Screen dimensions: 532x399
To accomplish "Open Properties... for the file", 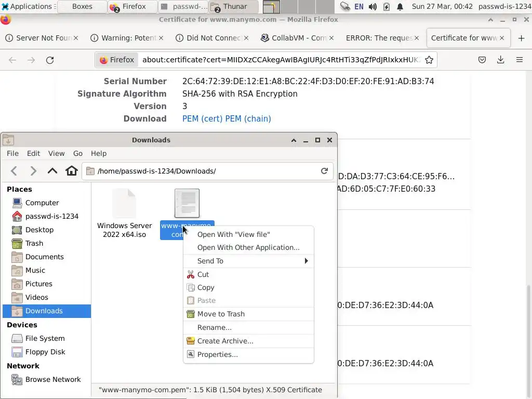I will pos(248,354).
